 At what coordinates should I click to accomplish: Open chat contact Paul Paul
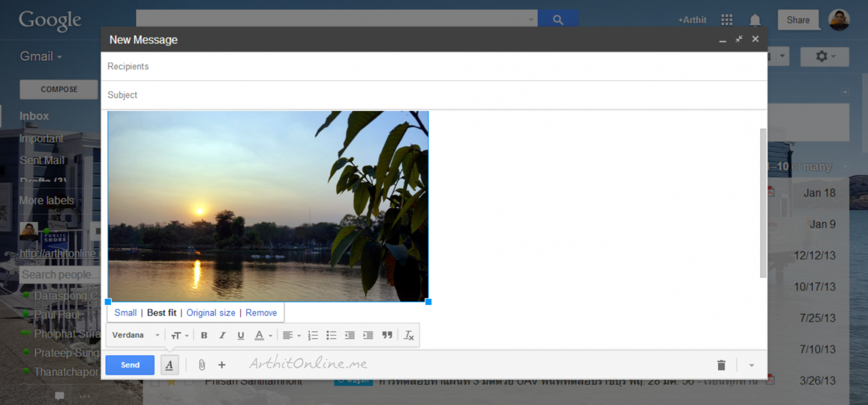(56, 315)
